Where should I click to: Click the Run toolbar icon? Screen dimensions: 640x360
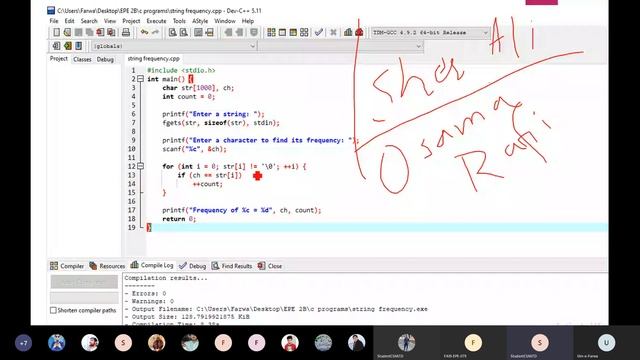pyautogui.click(x=282, y=32)
